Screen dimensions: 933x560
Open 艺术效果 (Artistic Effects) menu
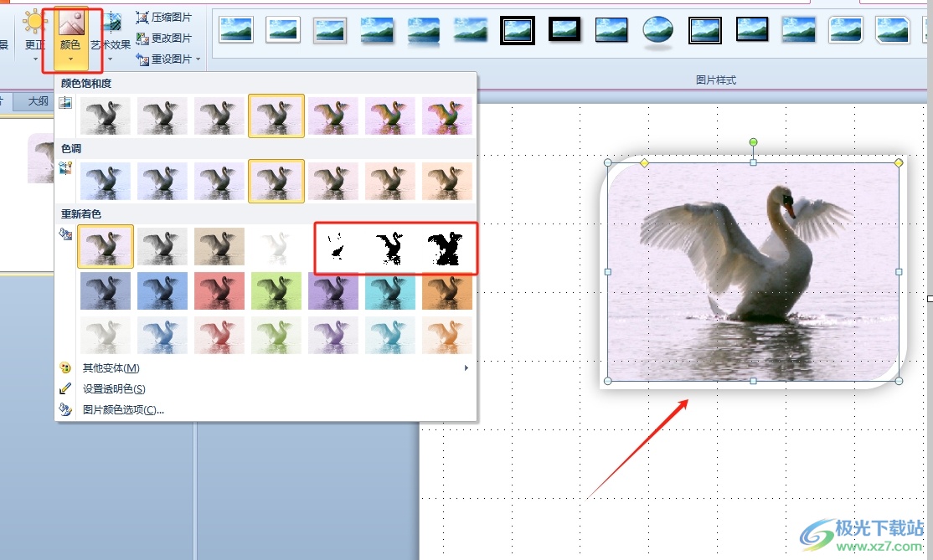point(111,38)
